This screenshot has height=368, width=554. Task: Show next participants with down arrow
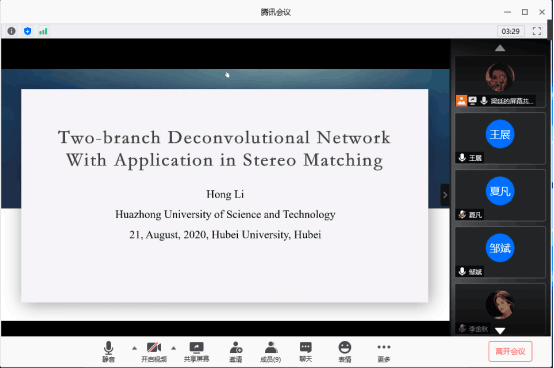[500, 331]
